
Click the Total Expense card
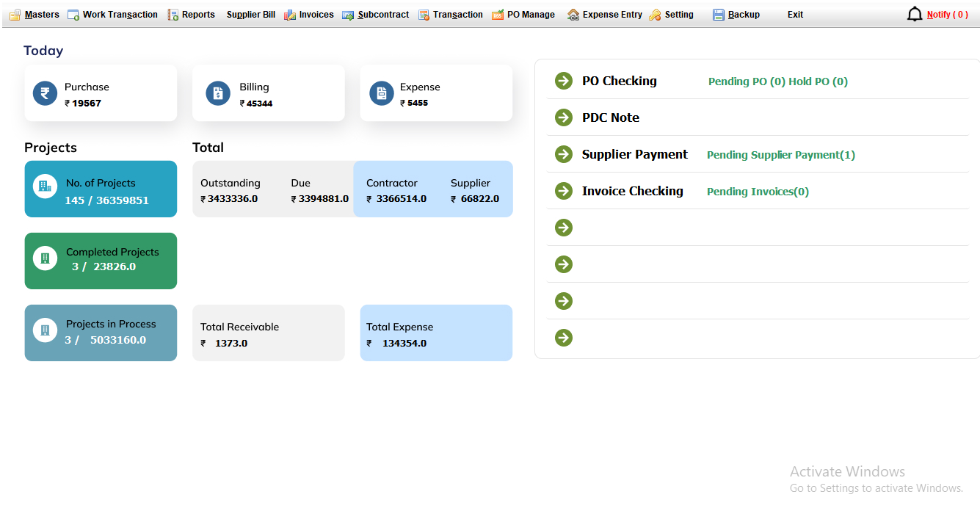click(436, 333)
